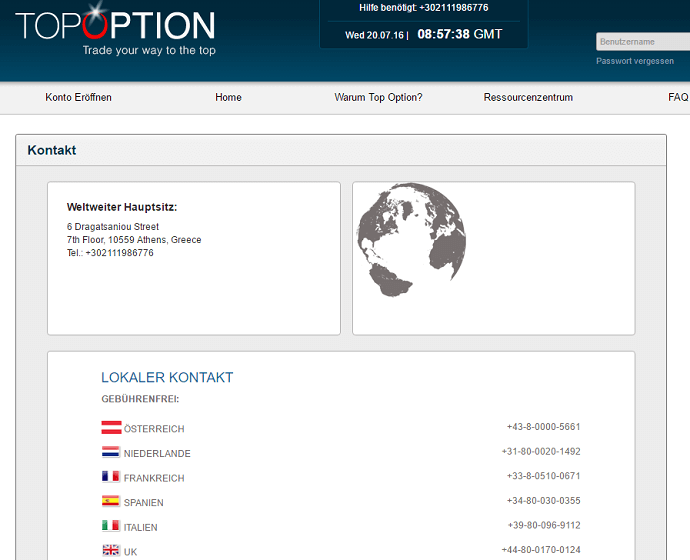Screen dimensions: 690x560
Task: Open the Ressourcenzentrum menu item
Action: pyautogui.click(x=528, y=97)
